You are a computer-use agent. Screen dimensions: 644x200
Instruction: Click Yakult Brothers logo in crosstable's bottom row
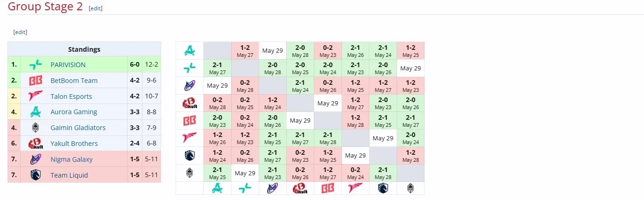point(300,188)
